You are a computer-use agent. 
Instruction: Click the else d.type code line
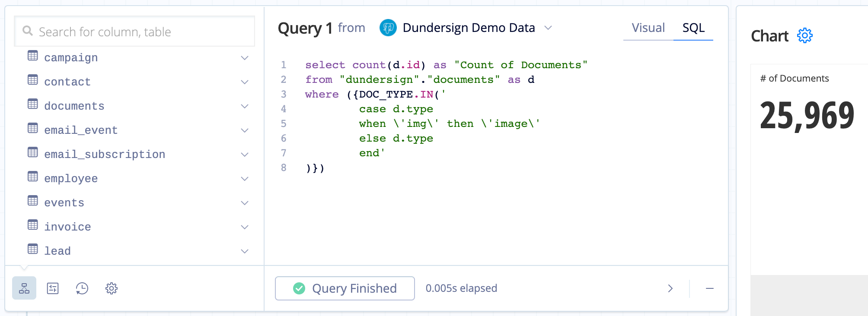click(396, 138)
